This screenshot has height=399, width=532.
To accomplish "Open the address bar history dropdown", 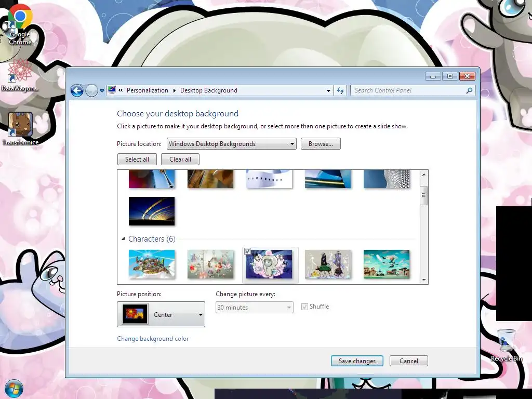I will [328, 90].
